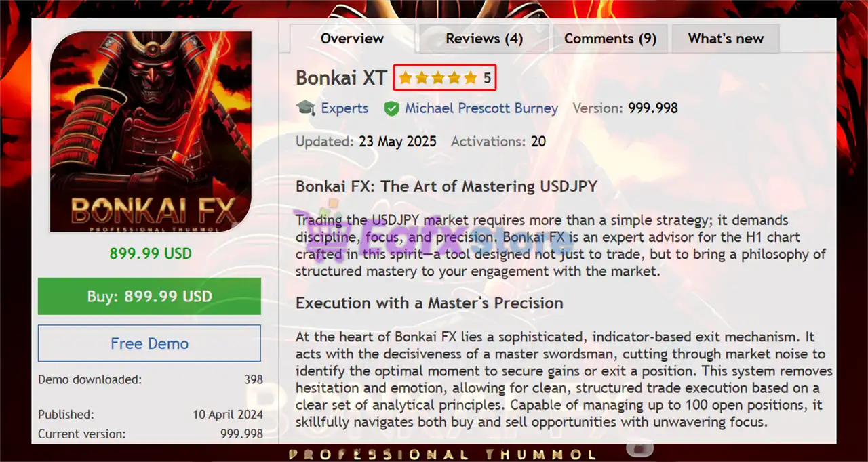Click the first rating star
Image resolution: width=868 pixels, height=462 pixels.
[x=406, y=78]
